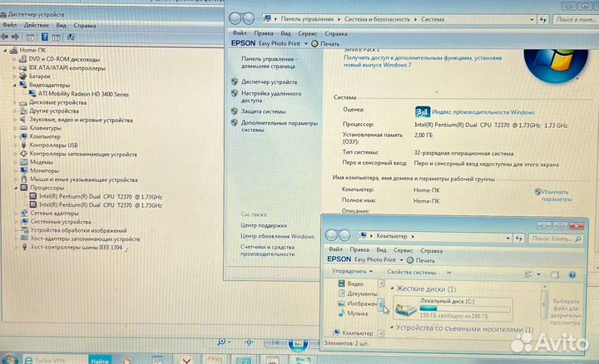
Task: Click Печать button in System window
Action: pyautogui.click(x=325, y=44)
